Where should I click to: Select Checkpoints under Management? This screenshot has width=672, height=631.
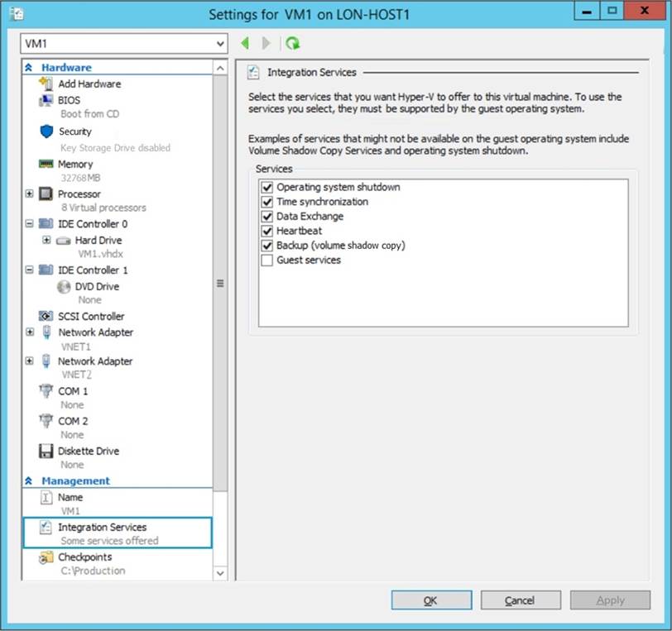[84, 557]
